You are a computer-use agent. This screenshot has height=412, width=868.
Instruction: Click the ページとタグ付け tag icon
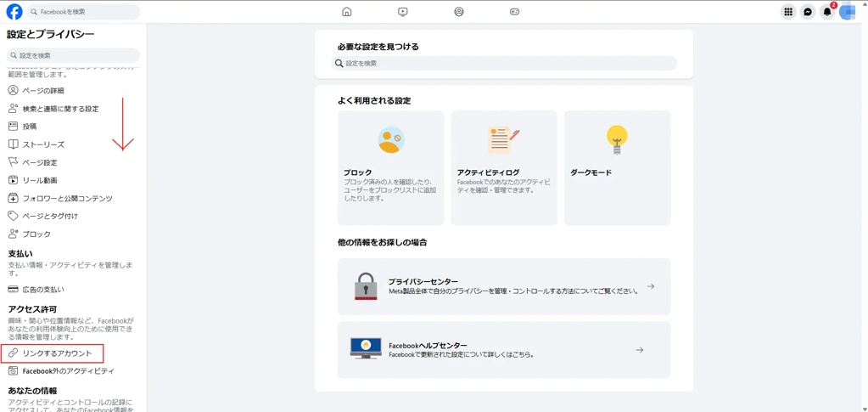[x=14, y=216]
